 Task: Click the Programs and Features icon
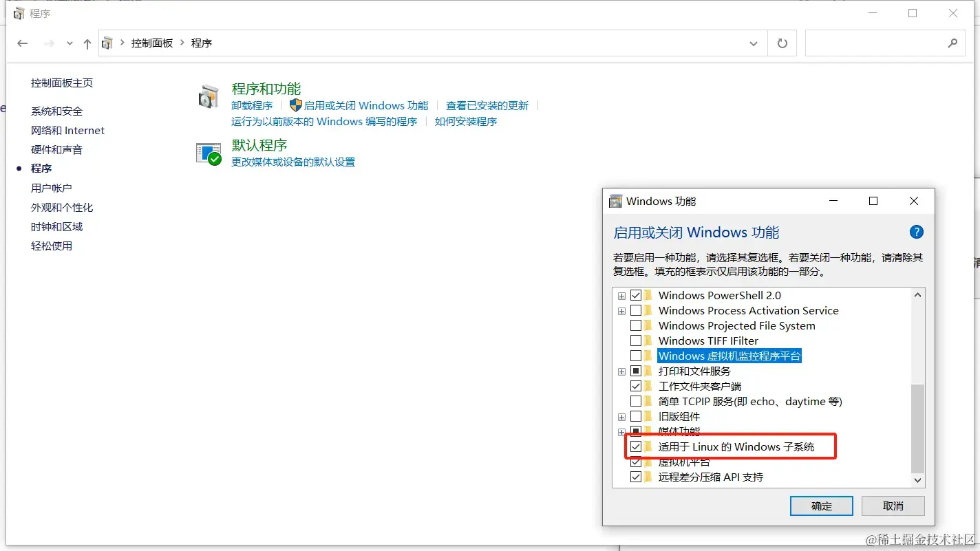[x=209, y=97]
